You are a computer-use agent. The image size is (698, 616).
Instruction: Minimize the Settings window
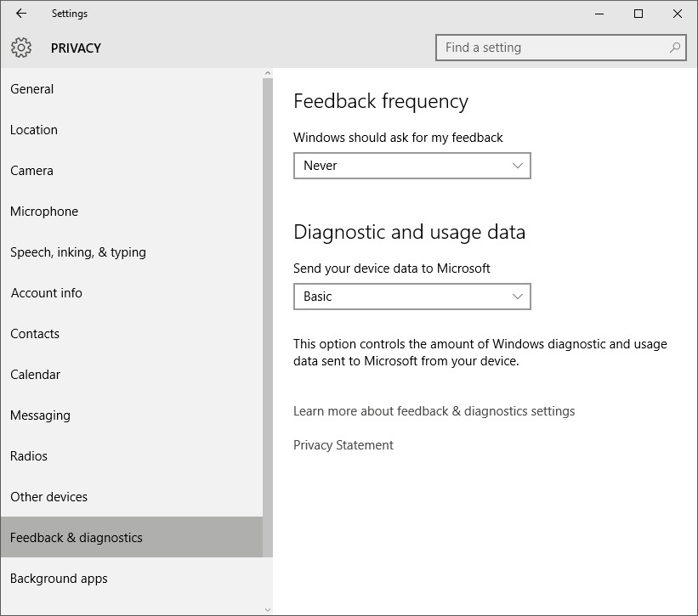click(599, 14)
